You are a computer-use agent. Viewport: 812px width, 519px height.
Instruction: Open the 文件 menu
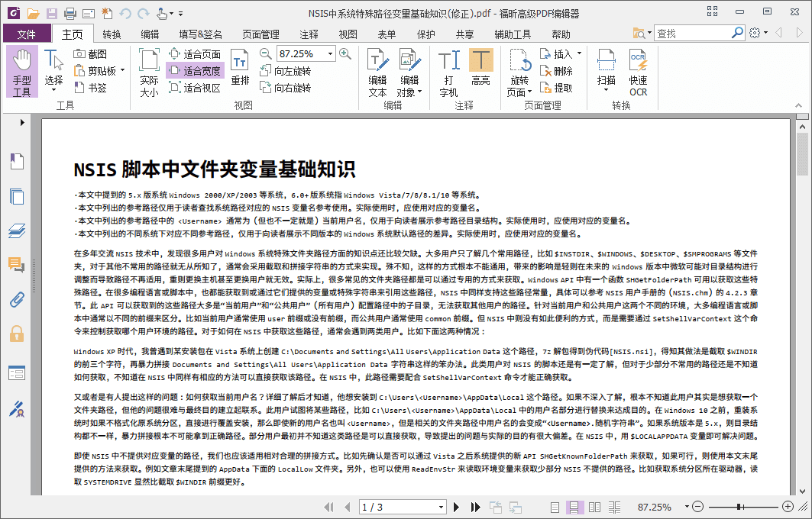[27, 34]
